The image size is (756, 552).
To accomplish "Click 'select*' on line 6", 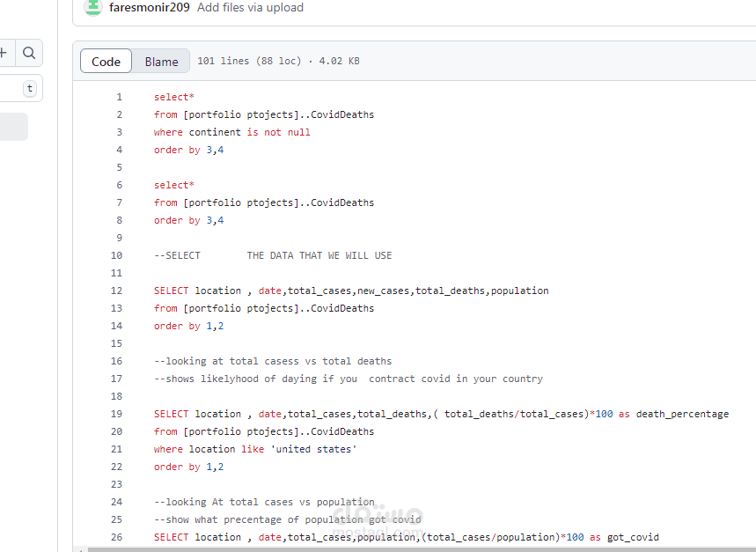I will (x=174, y=185).
